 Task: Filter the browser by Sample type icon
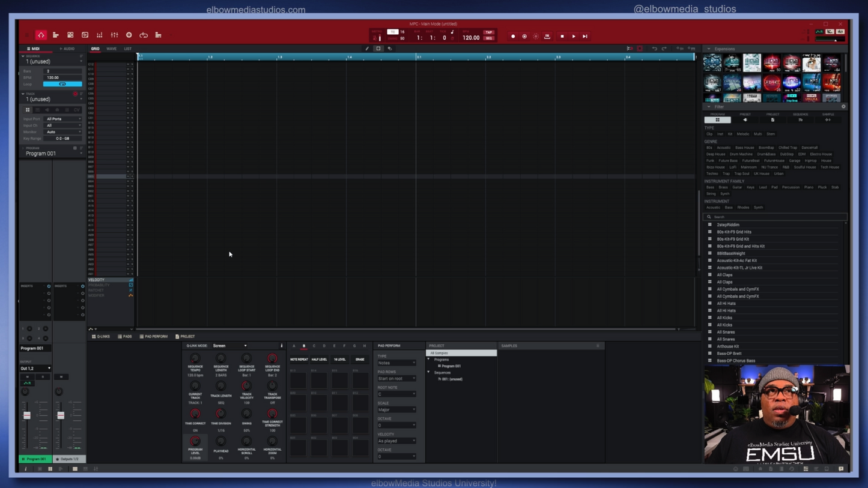coord(828,119)
